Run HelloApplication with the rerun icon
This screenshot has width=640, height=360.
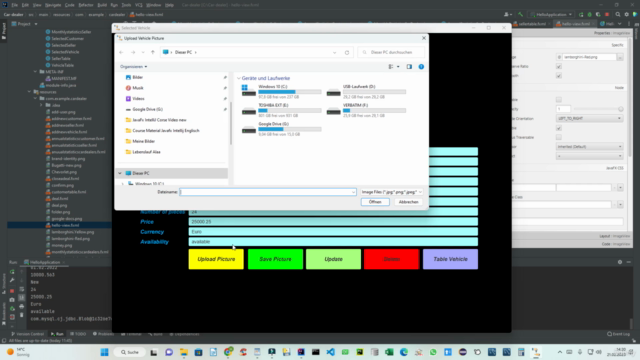(581, 14)
